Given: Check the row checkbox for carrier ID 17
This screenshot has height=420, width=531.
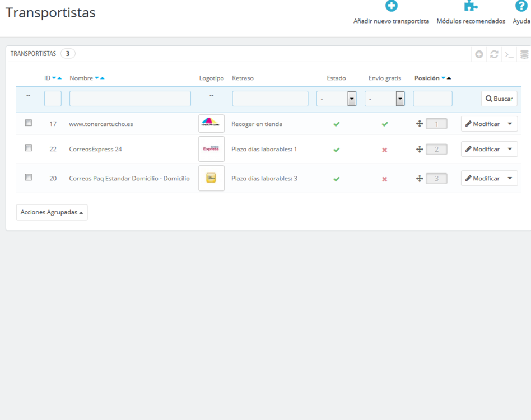Looking at the screenshot, I should (29, 123).
